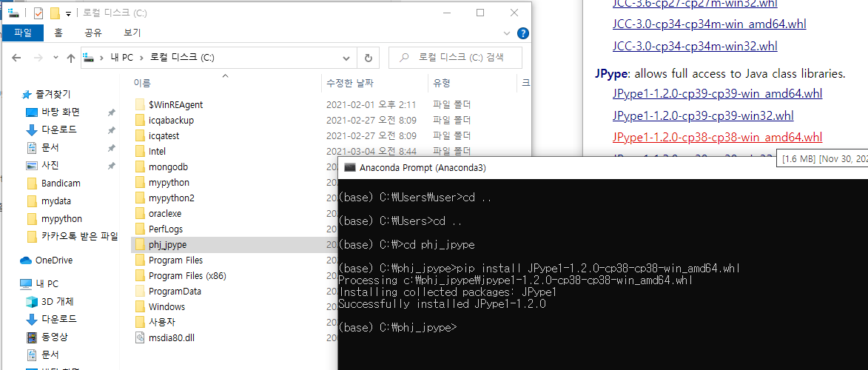Select pinned 바탕 화면 under 즐겨찾기

tap(61, 112)
